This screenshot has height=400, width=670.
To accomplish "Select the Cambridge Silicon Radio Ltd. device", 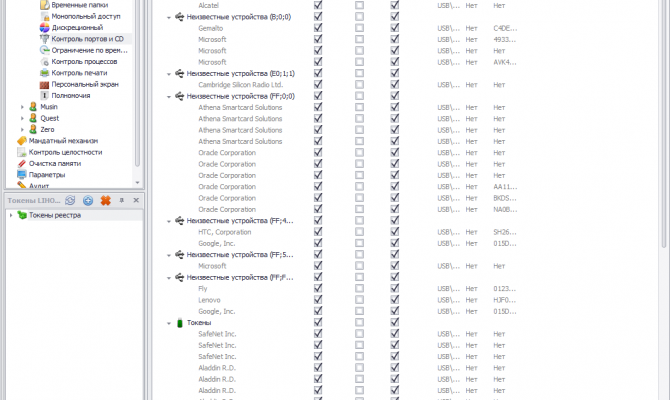I will coord(241,85).
